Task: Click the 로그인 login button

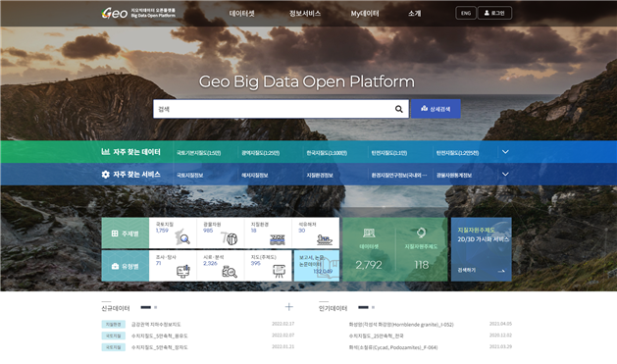Action: pyautogui.click(x=494, y=13)
